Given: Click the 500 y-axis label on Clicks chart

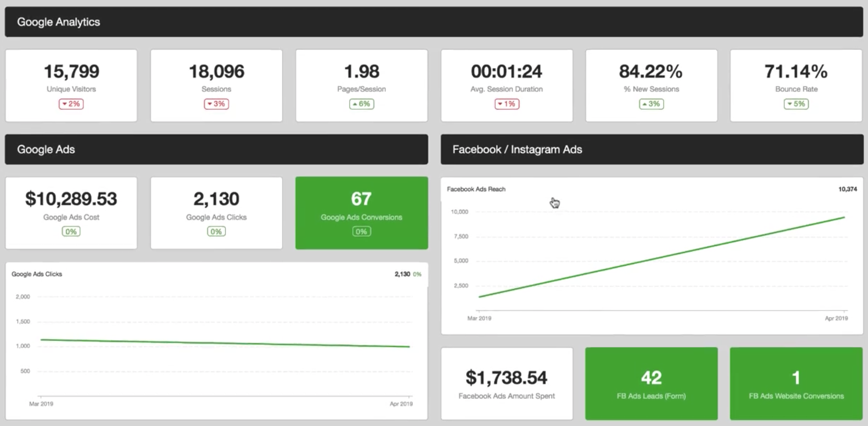Looking at the screenshot, I should coord(25,371).
